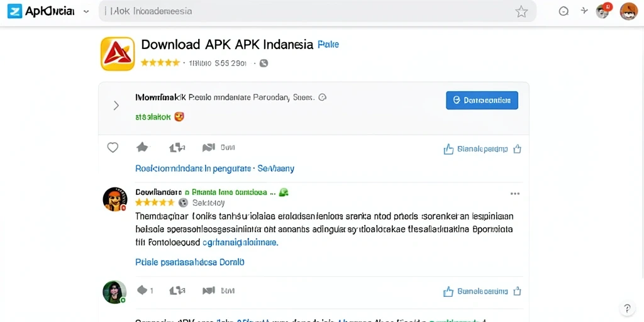Open the help question mark button
This screenshot has height=322, width=644.
627,308
